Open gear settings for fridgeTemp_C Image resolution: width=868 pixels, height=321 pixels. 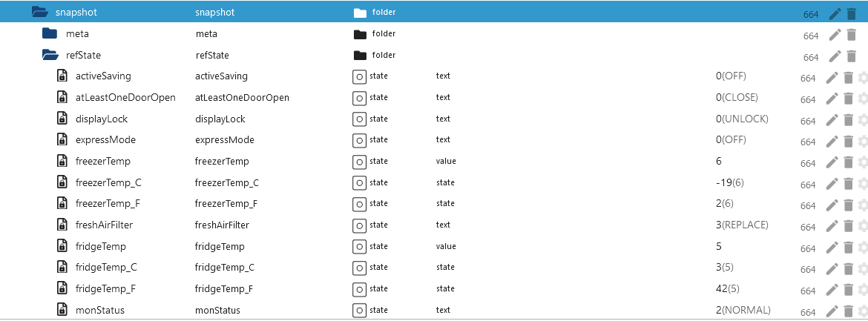tap(863, 268)
